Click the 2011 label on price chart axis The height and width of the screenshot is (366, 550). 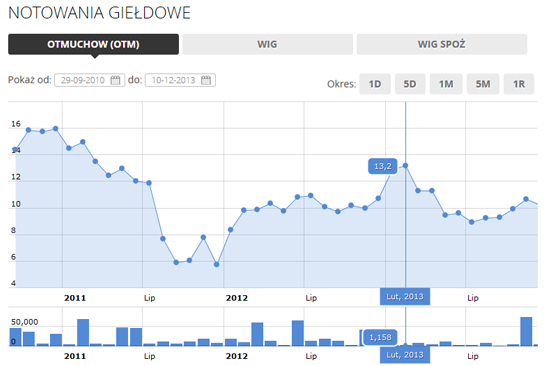[x=75, y=298]
